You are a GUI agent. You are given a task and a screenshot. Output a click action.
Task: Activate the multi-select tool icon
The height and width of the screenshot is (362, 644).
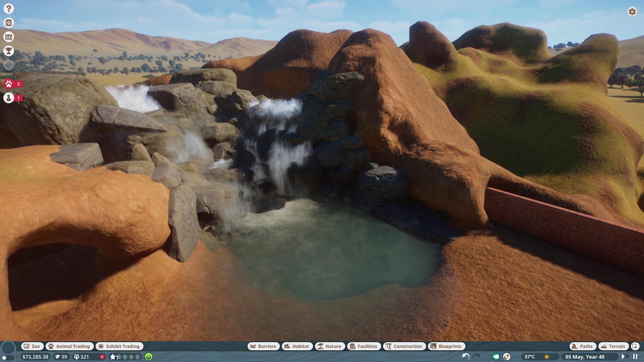tap(635, 346)
